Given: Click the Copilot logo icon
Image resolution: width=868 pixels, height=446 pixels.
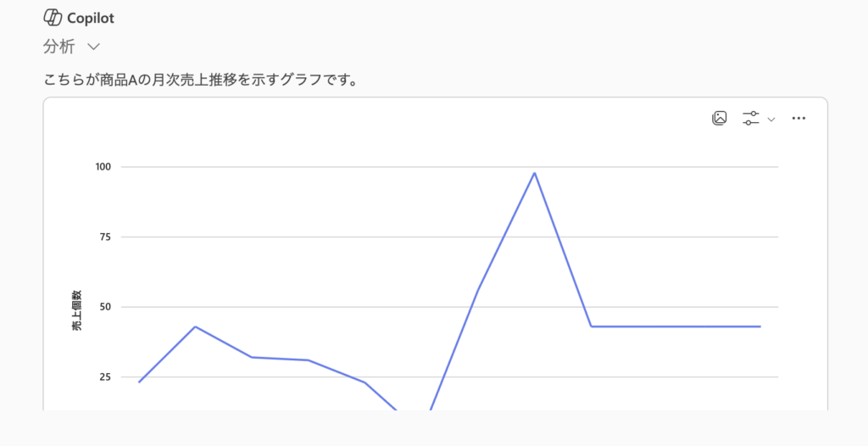Looking at the screenshot, I should click(x=53, y=18).
